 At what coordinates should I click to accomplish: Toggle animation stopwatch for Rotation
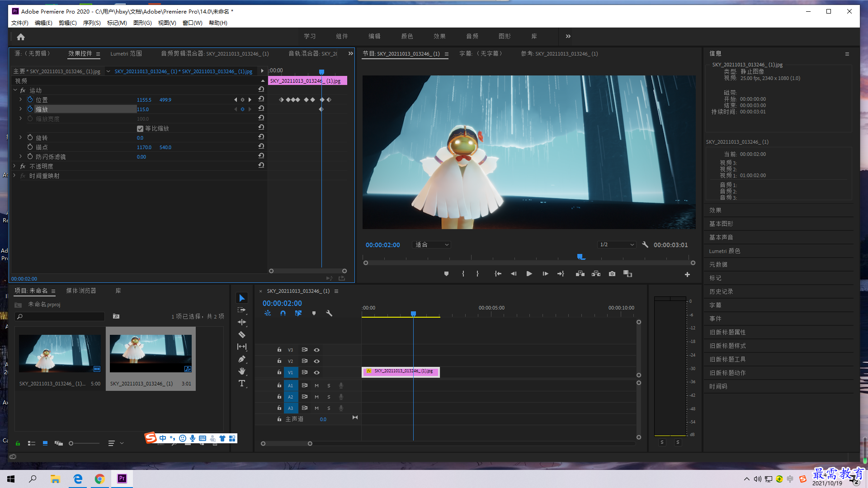[30, 137]
